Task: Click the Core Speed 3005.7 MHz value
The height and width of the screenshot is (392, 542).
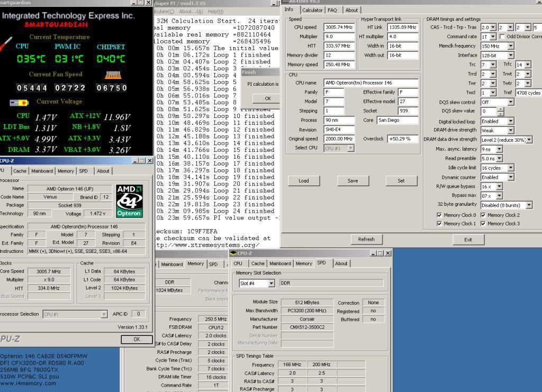Action: 49,272
